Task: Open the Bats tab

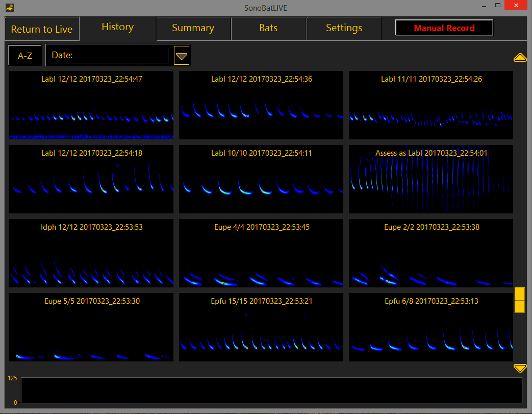Action: pyautogui.click(x=268, y=29)
